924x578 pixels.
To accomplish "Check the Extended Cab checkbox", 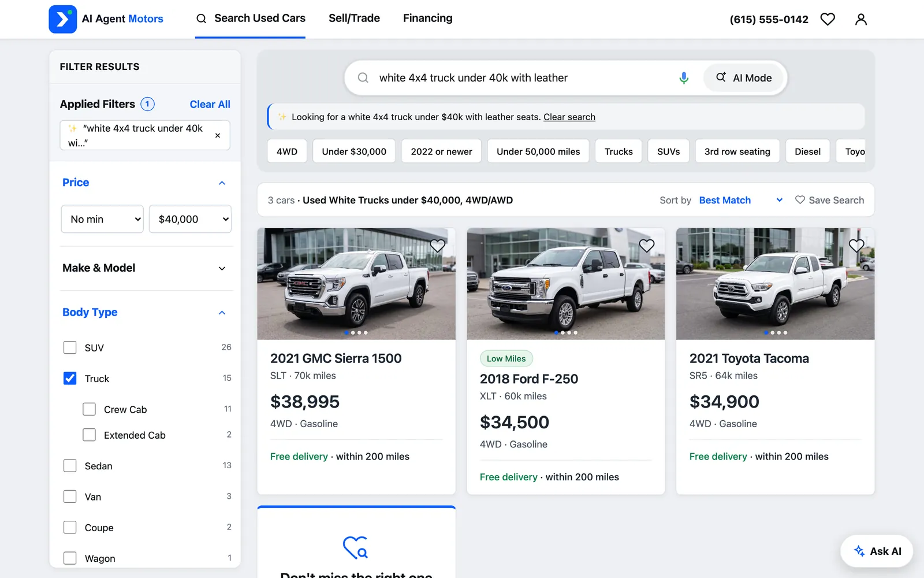I will [89, 435].
